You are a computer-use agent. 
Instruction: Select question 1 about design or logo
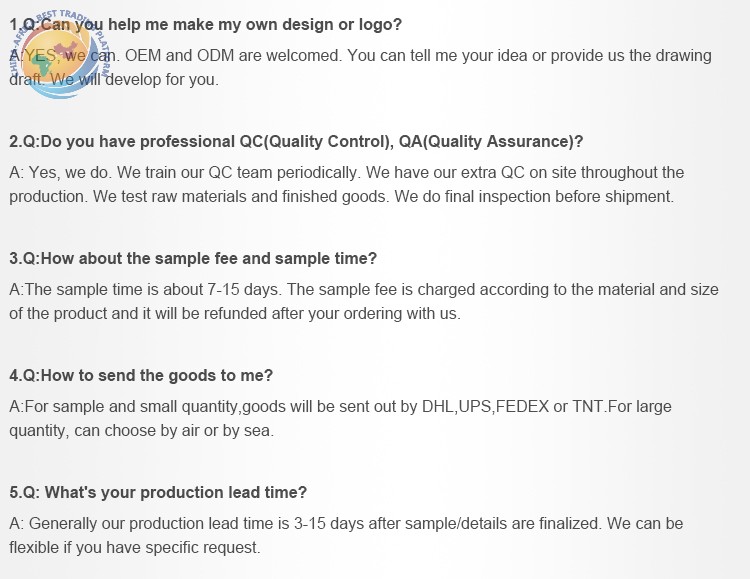[x=206, y=24]
